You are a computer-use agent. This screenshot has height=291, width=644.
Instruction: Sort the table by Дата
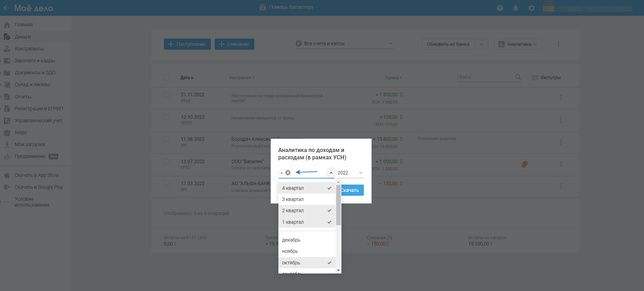(187, 78)
